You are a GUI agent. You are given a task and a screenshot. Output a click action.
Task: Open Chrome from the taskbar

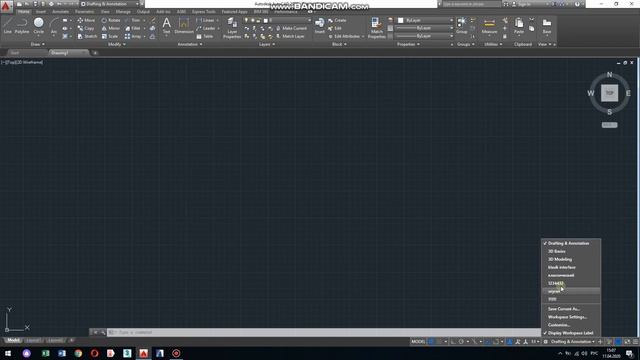coord(78,353)
